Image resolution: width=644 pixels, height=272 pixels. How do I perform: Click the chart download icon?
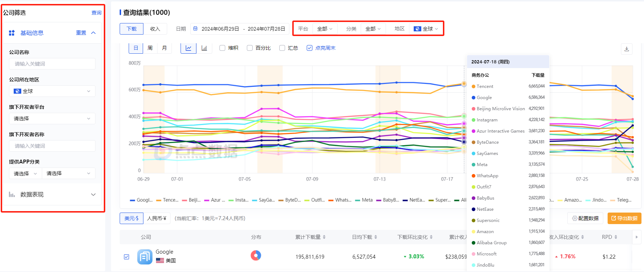(x=626, y=49)
